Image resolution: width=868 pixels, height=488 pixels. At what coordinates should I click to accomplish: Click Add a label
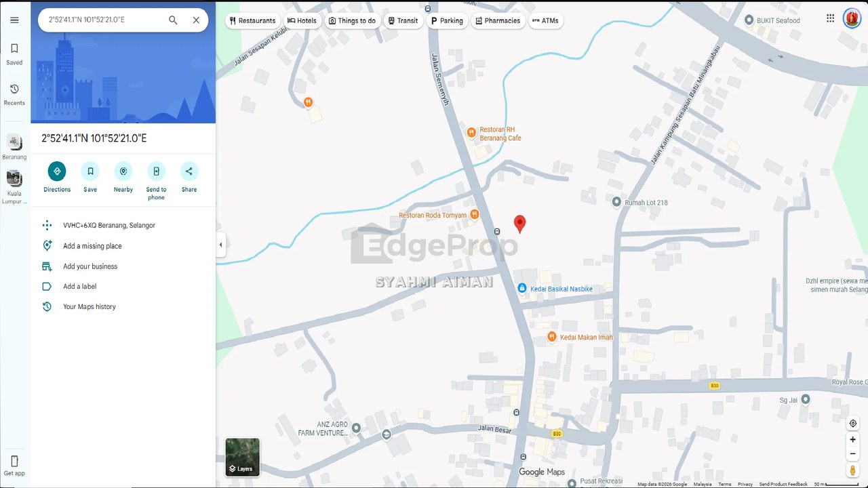[79, 287]
